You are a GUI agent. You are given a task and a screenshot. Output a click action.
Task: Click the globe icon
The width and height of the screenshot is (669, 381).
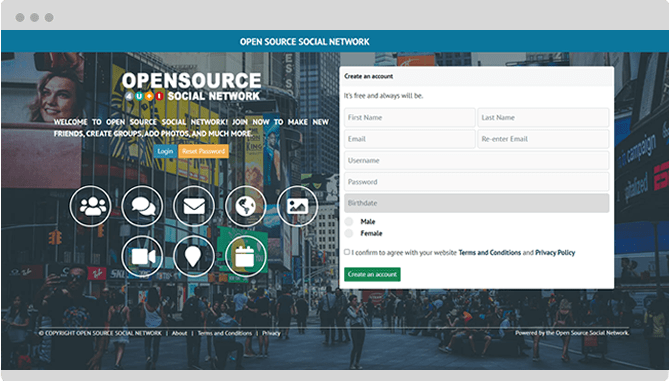pyautogui.click(x=245, y=206)
